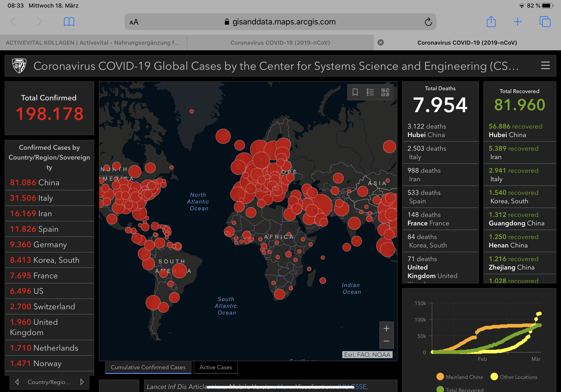Open the Safari share sheet icon
The image size is (561, 392).
click(491, 22)
